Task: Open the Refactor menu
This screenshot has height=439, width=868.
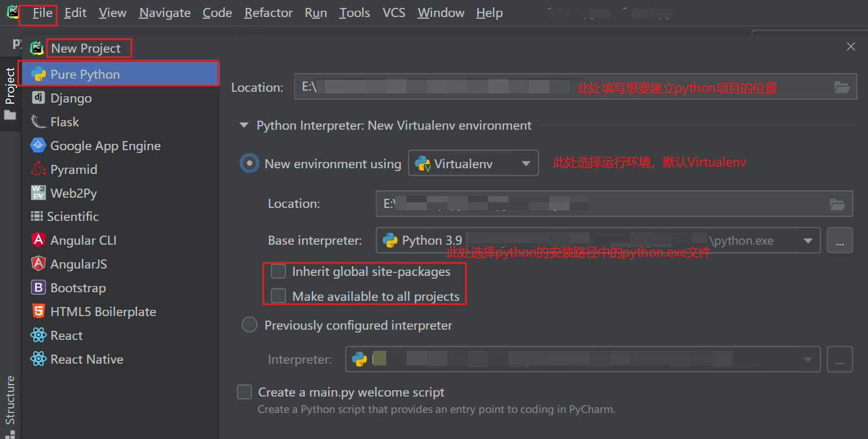Action: 268,12
